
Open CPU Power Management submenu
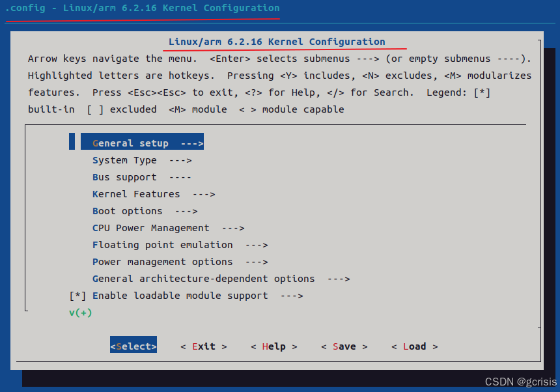169,228
